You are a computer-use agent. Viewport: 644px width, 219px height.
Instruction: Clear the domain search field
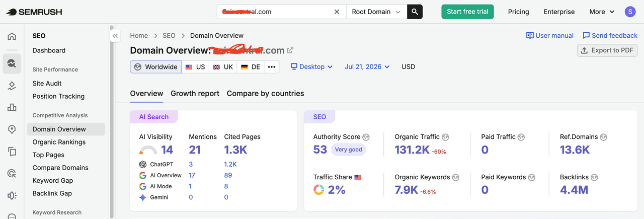pos(337,12)
